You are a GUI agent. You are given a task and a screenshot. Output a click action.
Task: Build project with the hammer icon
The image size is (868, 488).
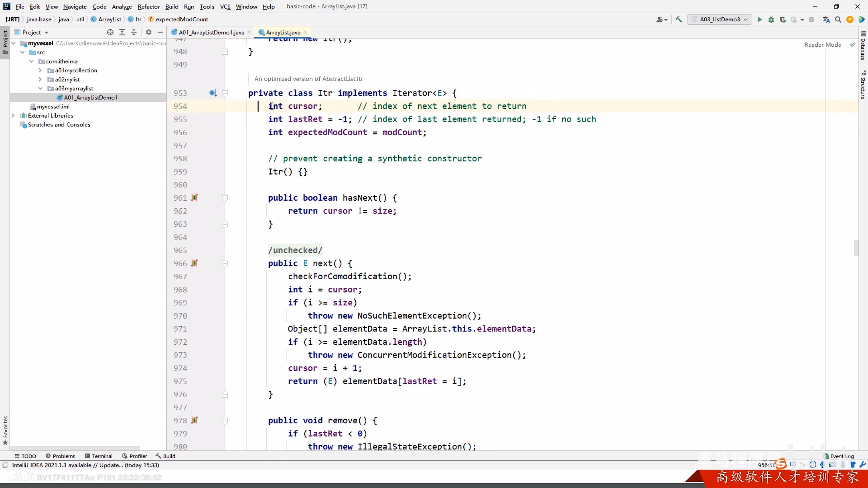coord(679,19)
